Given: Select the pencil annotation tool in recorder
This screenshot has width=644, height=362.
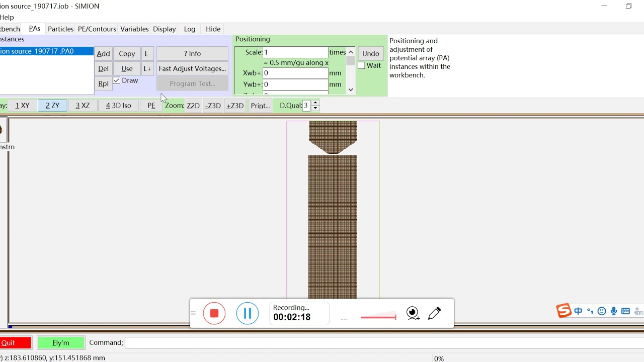Looking at the screenshot, I should tap(435, 314).
